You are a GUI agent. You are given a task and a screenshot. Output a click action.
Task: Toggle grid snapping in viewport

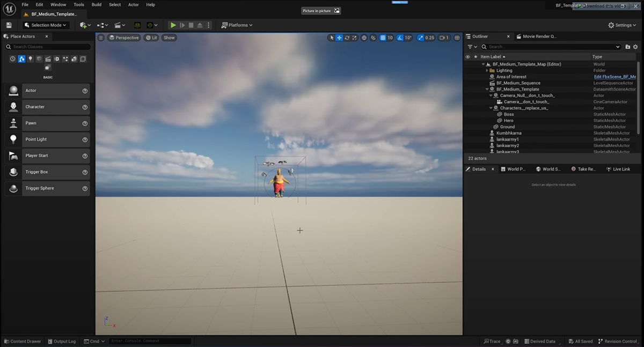[x=383, y=38]
